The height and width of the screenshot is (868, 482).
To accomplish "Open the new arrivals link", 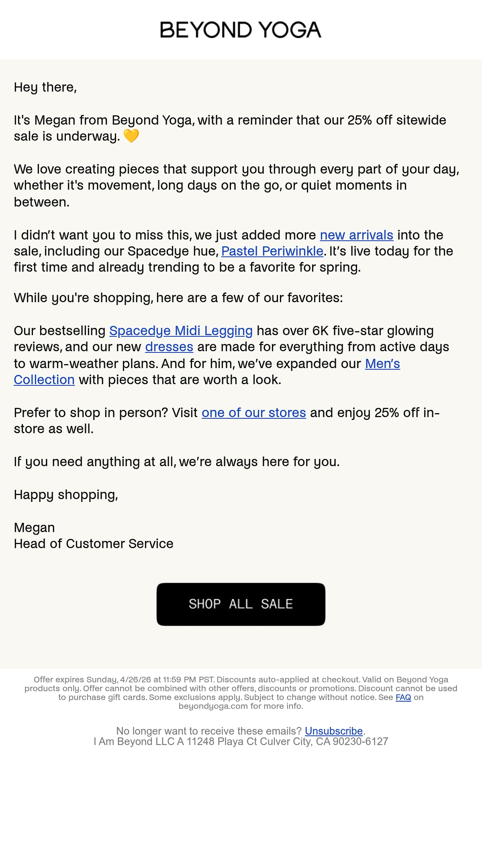I will [x=356, y=235].
